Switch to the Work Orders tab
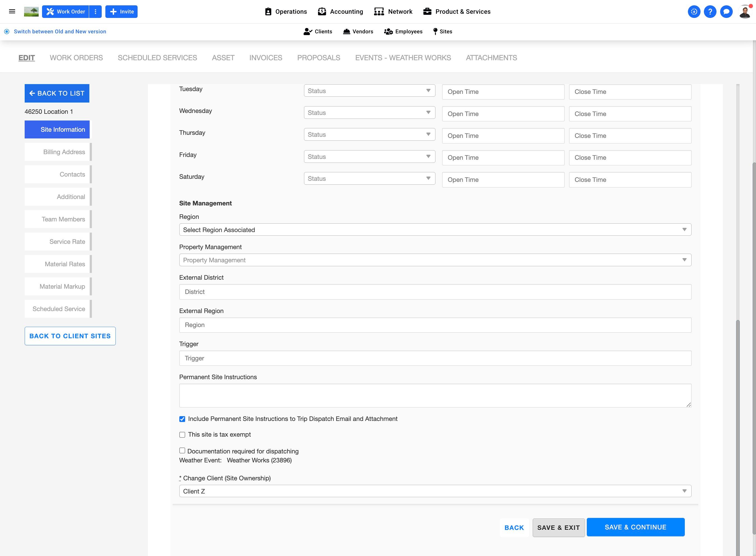 point(76,57)
